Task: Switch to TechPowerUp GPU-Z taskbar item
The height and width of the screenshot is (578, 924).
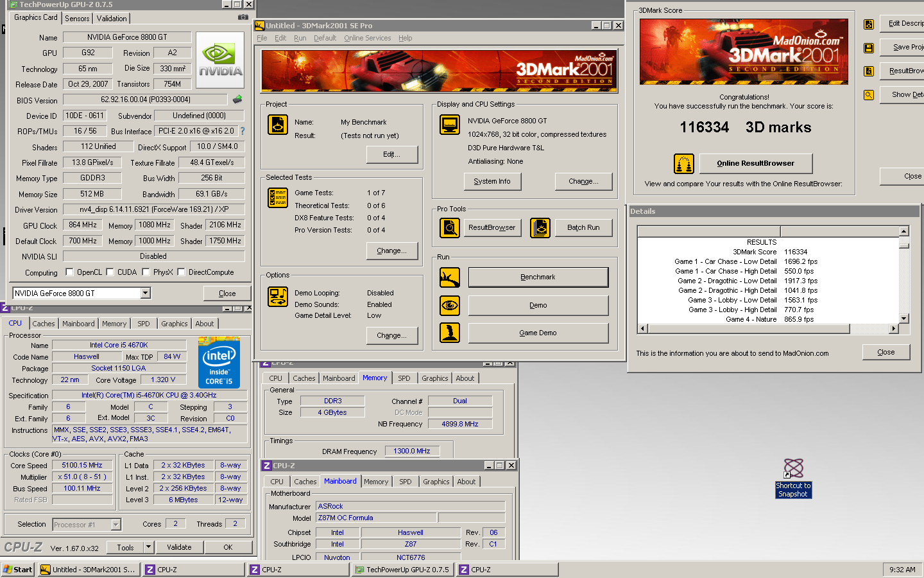Action: coord(402,570)
